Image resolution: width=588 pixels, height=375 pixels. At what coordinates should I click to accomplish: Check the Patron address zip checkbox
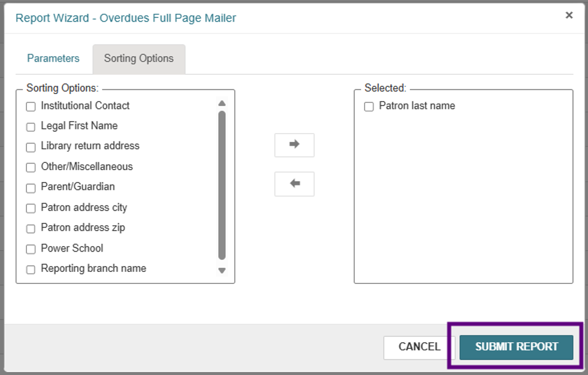[x=31, y=229]
